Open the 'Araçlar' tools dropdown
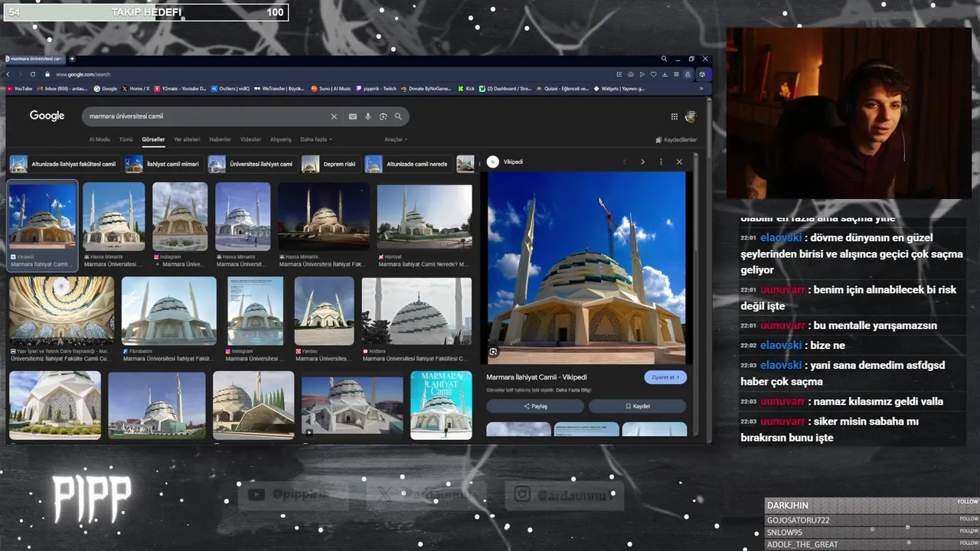The height and width of the screenshot is (551, 980). coord(396,139)
